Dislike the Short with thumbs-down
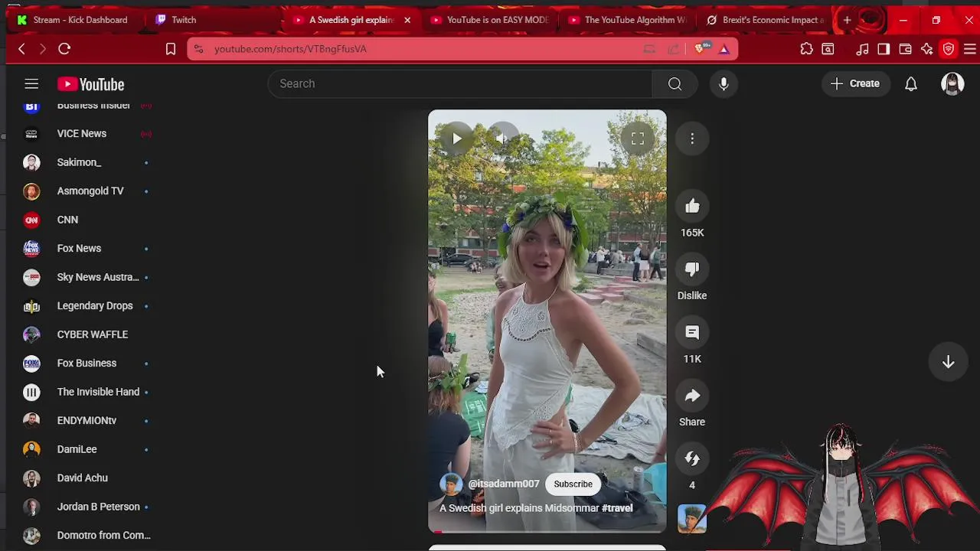This screenshot has height=551, width=980. [692, 269]
